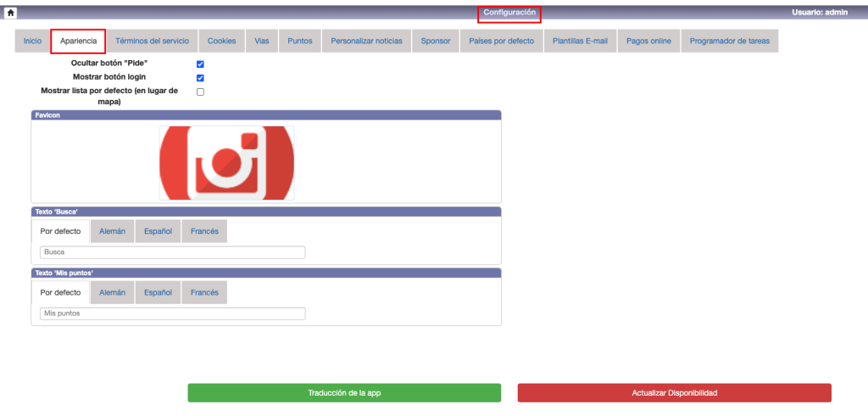Uncheck the Mostrar botón login checkbox
This screenshot has height=416, width=868.
200,78
